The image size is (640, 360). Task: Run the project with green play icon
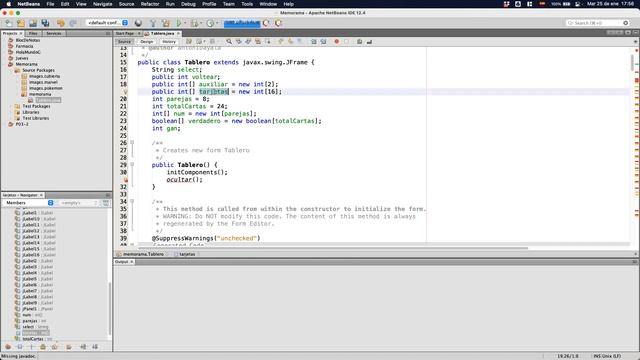179,23
